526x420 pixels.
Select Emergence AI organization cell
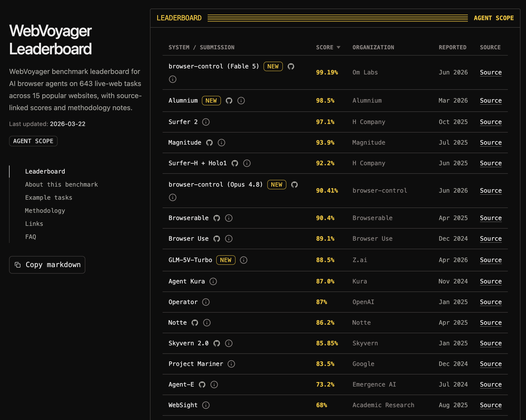374,385
